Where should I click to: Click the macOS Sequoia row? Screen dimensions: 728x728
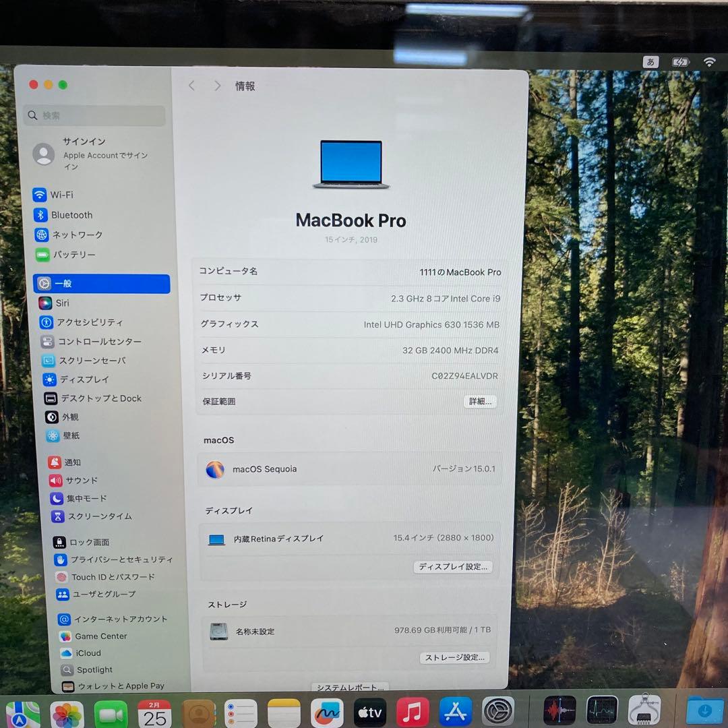tap(351, 469)
